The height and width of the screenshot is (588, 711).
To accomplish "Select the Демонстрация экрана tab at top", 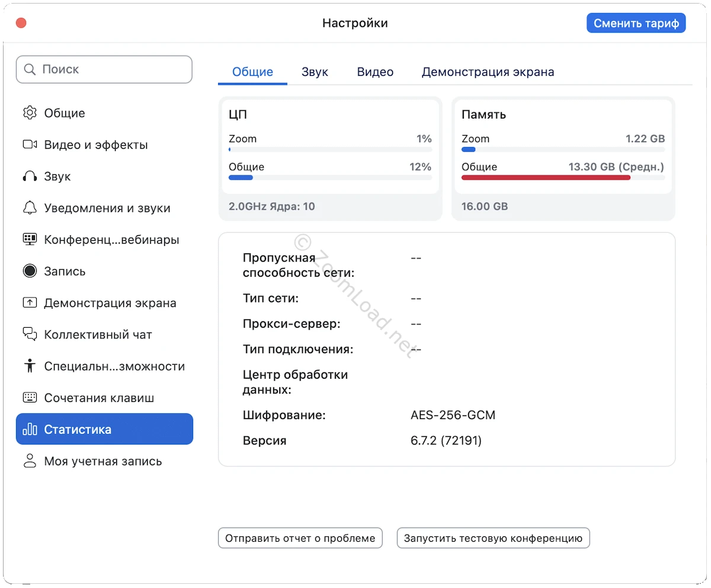I will [488, 72].
